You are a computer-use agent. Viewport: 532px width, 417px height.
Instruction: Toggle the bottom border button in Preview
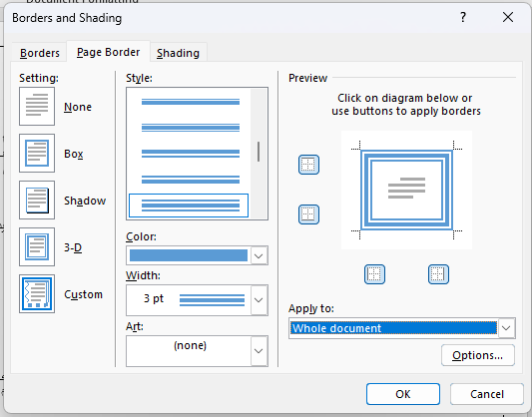(x=308, y=214)
